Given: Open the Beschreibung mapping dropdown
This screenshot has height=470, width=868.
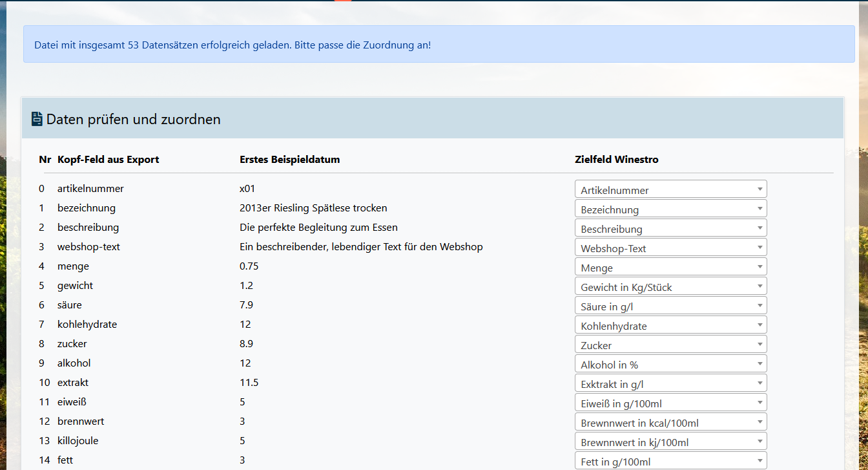Looking at the screenshot, I should pyautogui.click(x=670, y=228).
